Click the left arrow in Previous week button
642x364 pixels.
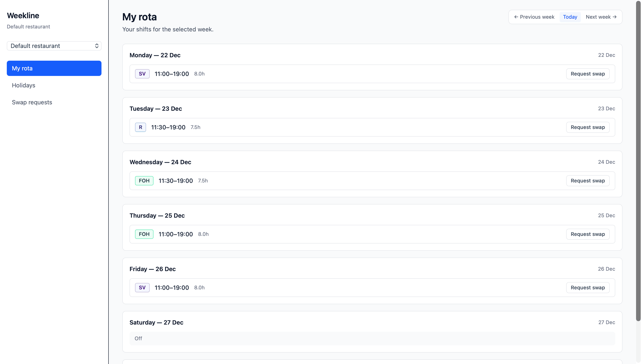(x=516, y=17)
